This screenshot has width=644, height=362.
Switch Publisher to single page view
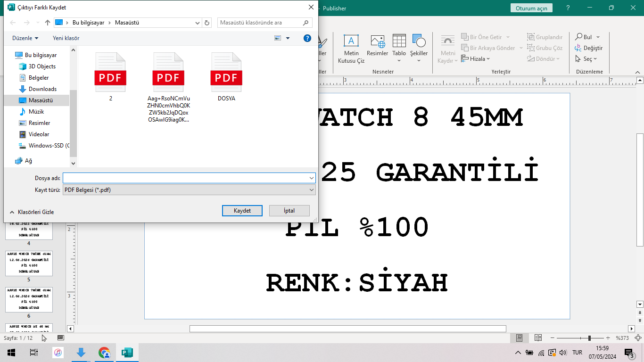click(519, 338)
